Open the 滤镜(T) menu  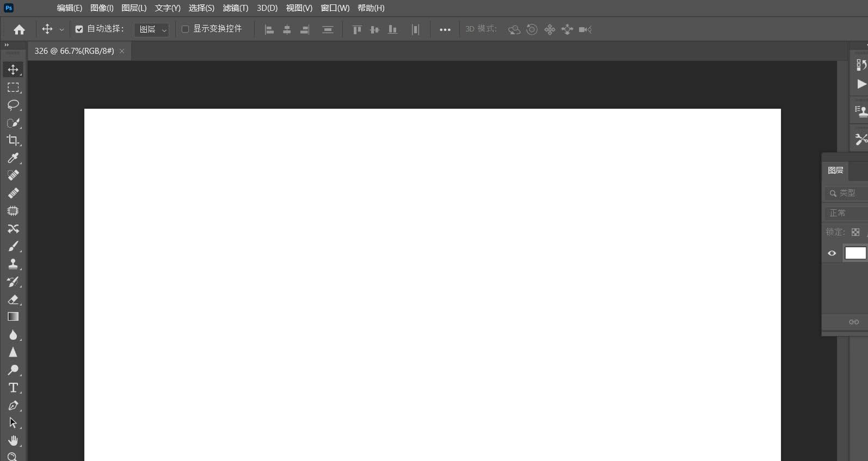pos(235,8)
